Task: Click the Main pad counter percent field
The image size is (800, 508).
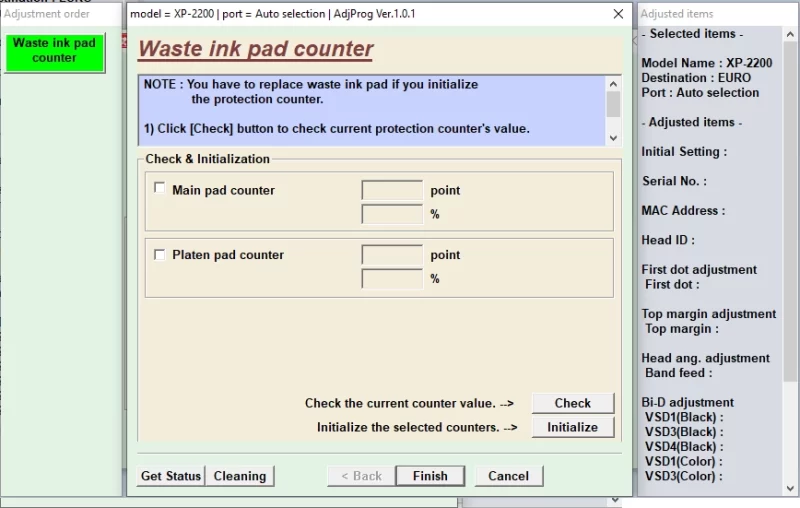Action: [x=392, y=214]
